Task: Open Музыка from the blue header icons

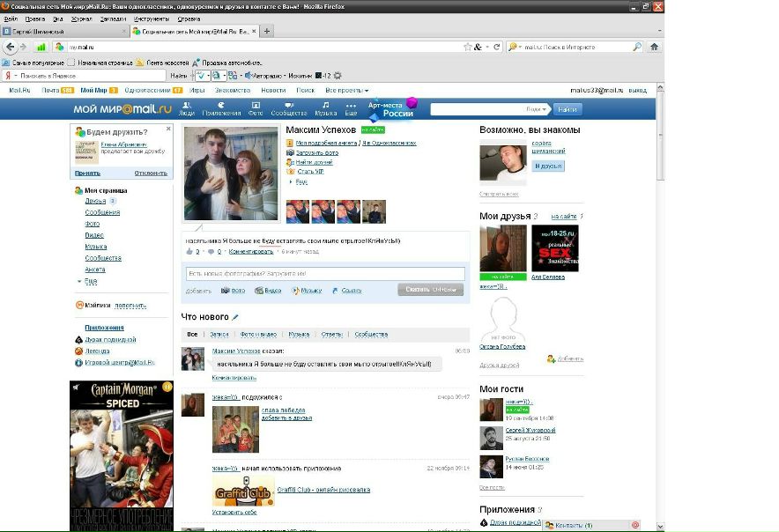Action: click(x=325, y=108)
